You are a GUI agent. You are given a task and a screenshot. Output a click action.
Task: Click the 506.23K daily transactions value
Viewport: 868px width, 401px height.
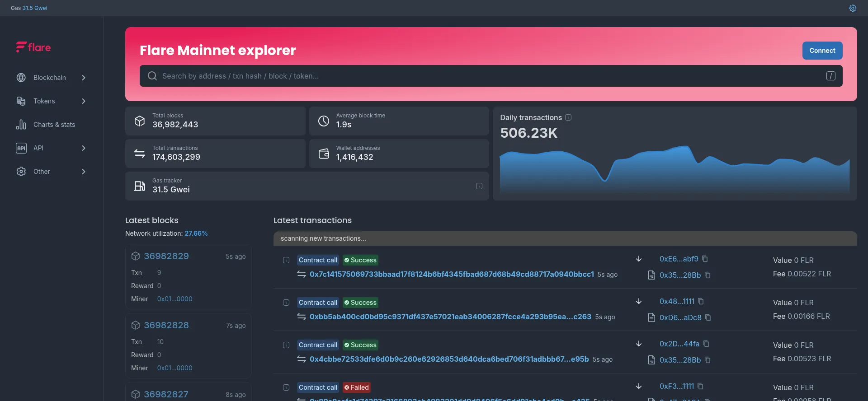click(x=529, y=133)
